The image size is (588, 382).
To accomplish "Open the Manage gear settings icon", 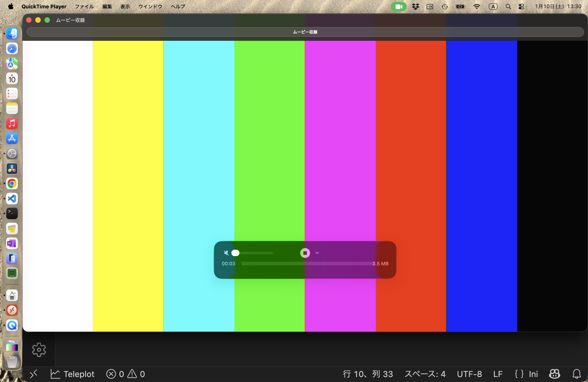I will (39, 350).
